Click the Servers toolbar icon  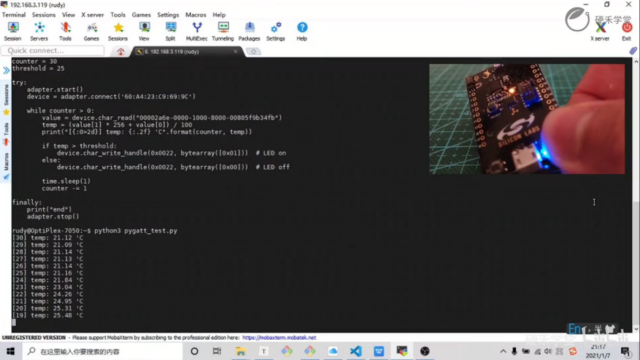point(39,31)
